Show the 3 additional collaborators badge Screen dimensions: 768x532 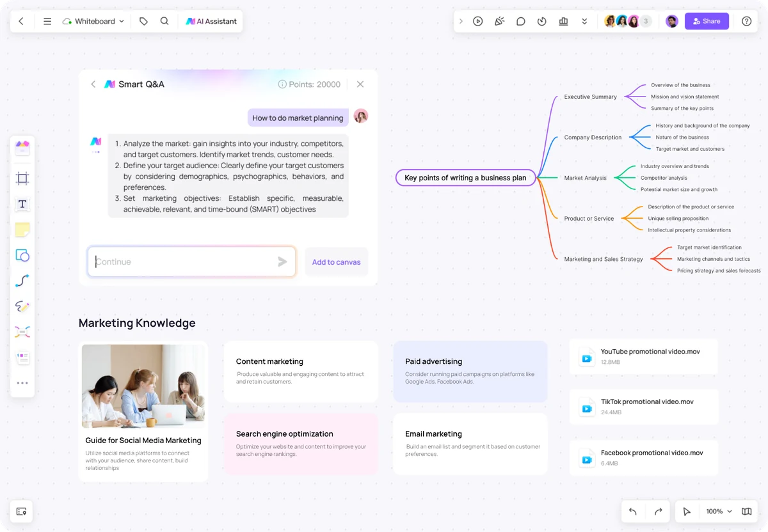pyautogui.click(x=646, y=21)
